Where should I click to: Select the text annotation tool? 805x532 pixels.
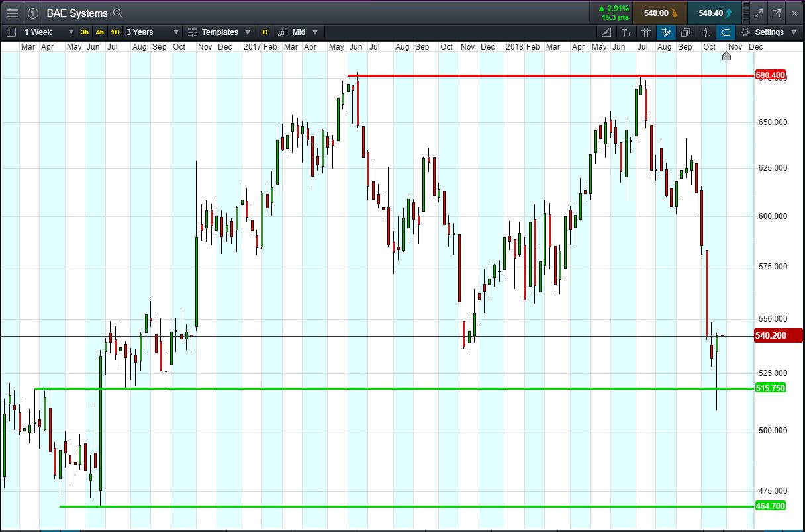point(626,32)
